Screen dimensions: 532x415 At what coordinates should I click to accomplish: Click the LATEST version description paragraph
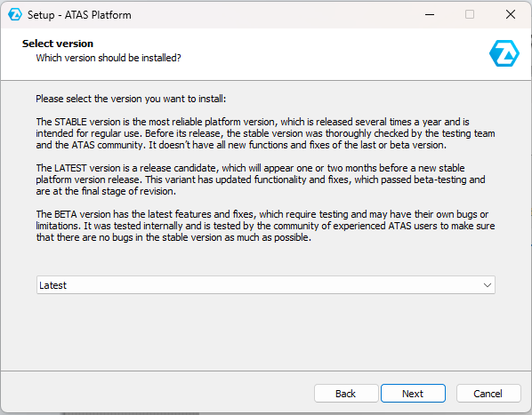click(x=261, y=180)
